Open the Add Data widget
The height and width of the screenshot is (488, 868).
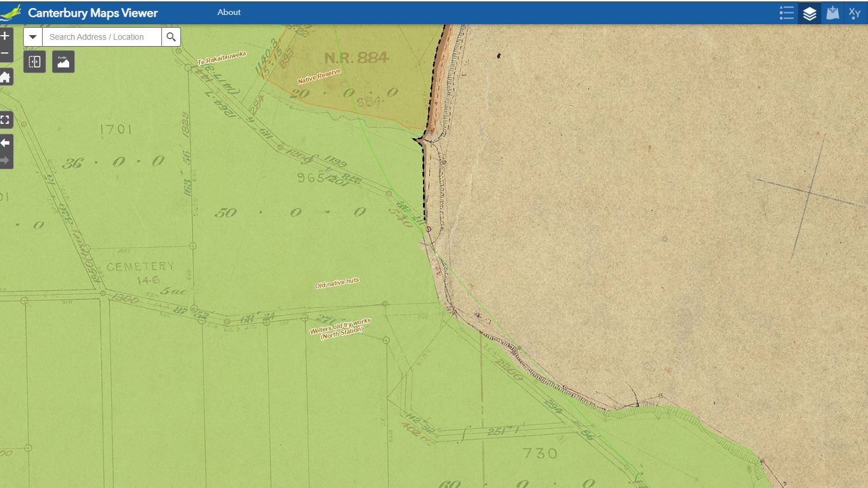(x=832, y=13)
